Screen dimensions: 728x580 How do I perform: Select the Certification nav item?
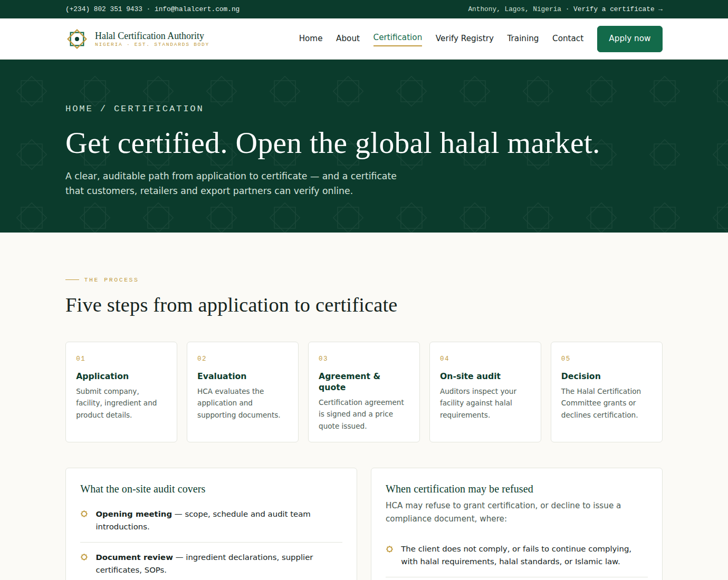398,37
